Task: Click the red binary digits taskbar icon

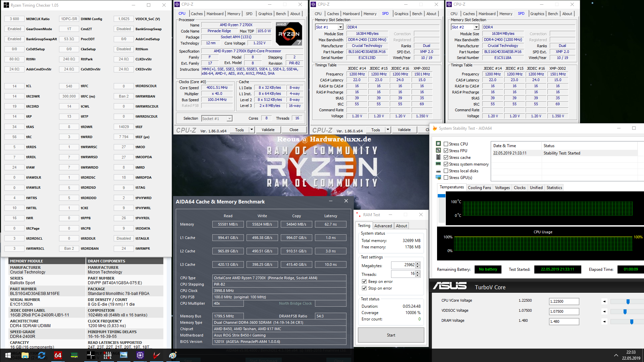Action: pyautogui.click(x=107, y=355)
